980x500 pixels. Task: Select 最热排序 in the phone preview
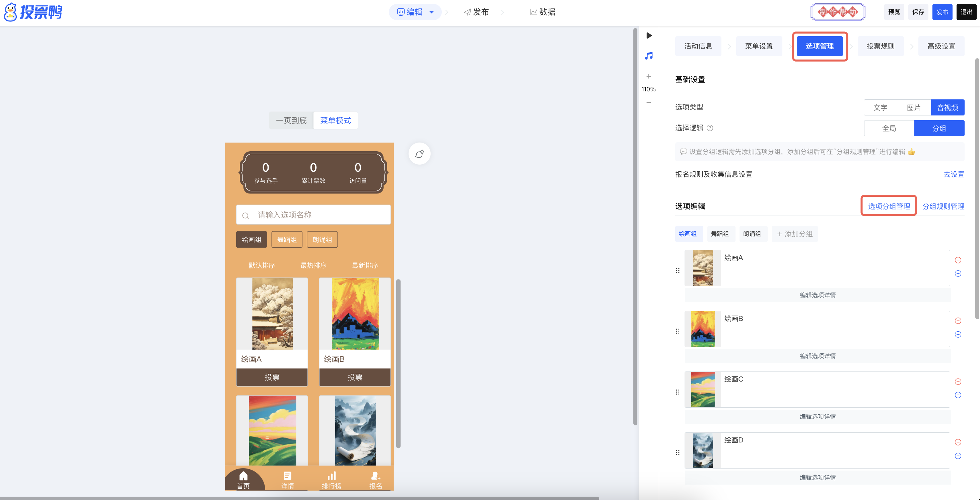click(x=313, y=265)
